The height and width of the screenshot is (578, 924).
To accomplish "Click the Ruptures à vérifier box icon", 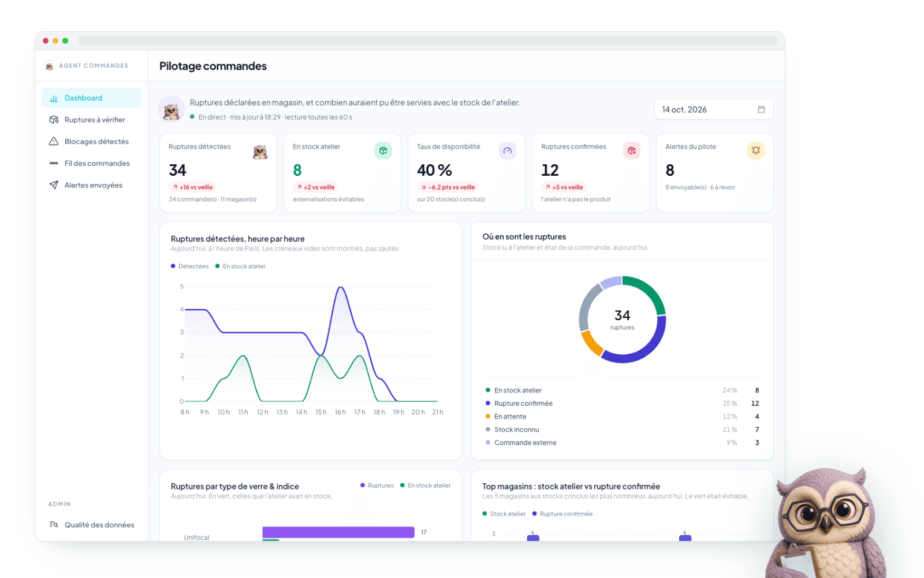I will point(54,120).
